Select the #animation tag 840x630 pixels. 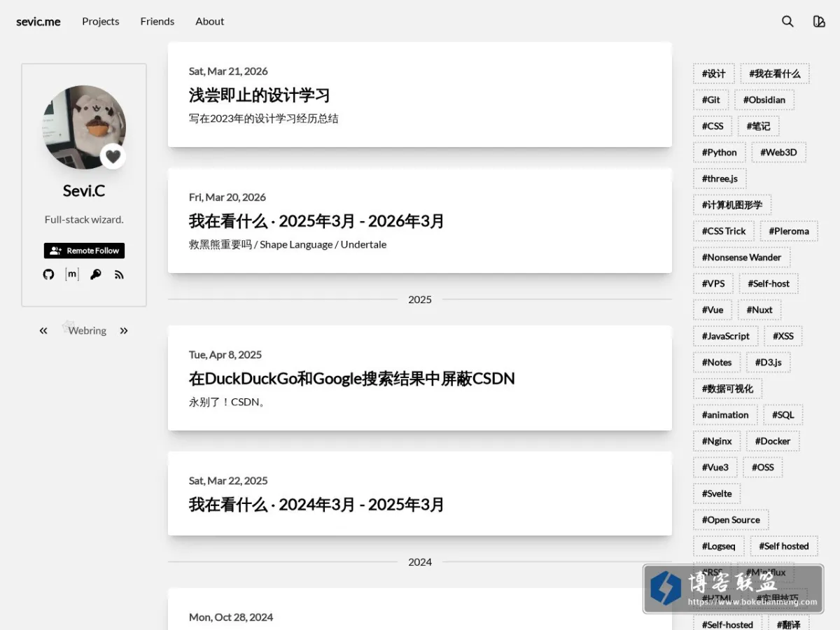tap(725, 415)
